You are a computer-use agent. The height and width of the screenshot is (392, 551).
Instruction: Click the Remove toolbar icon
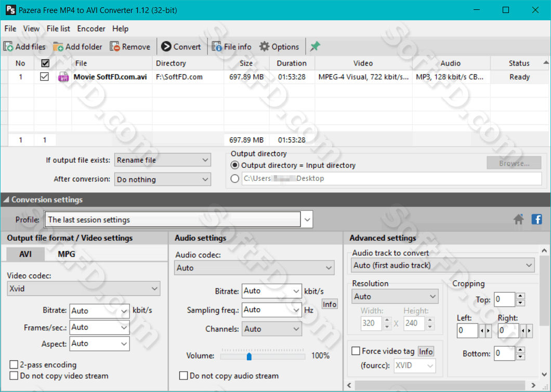[114, 46]
